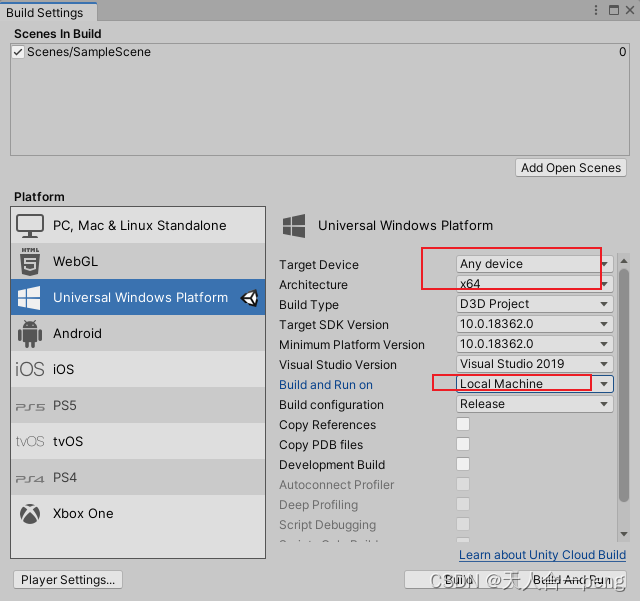
Task: Uncheck Scenes/SampleScene in build list
Action: pos(18,52)
